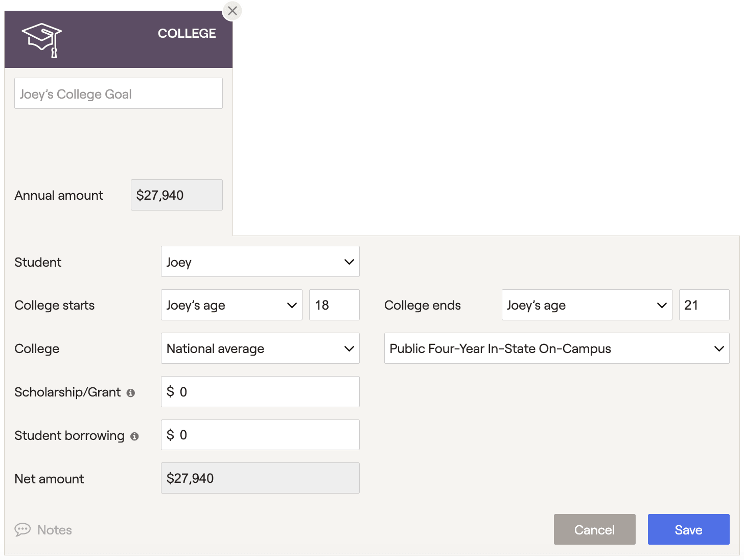Edit the Joey's College Goal name field
The width and height of the screenshot is (744, 560).
coord(119,94)
